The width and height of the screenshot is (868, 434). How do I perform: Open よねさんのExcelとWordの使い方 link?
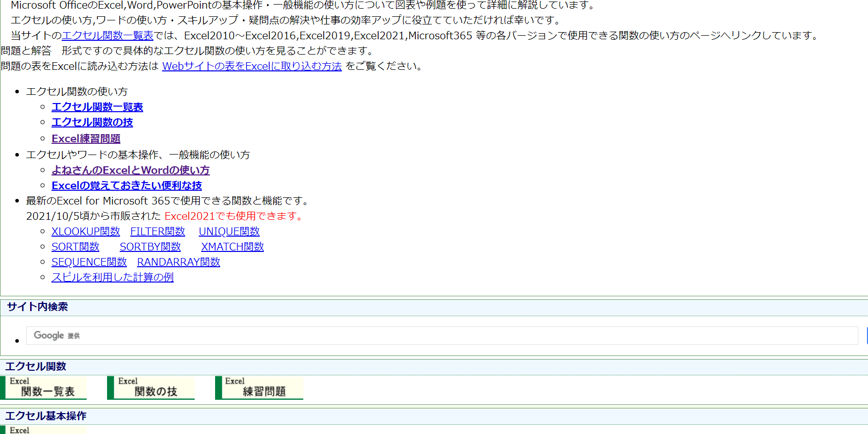[130, 170]
